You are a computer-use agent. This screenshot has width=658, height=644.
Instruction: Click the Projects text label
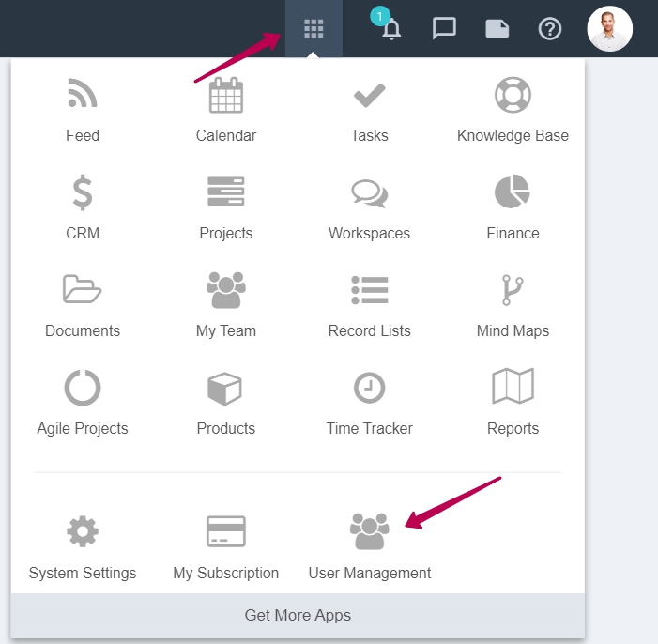[x=226, y=234]
